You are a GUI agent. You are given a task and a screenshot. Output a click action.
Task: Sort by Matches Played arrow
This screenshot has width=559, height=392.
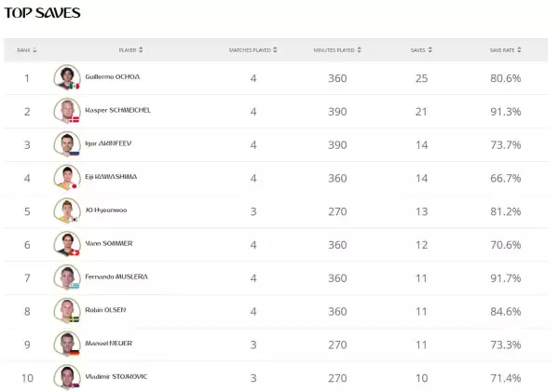pos(276,50)
